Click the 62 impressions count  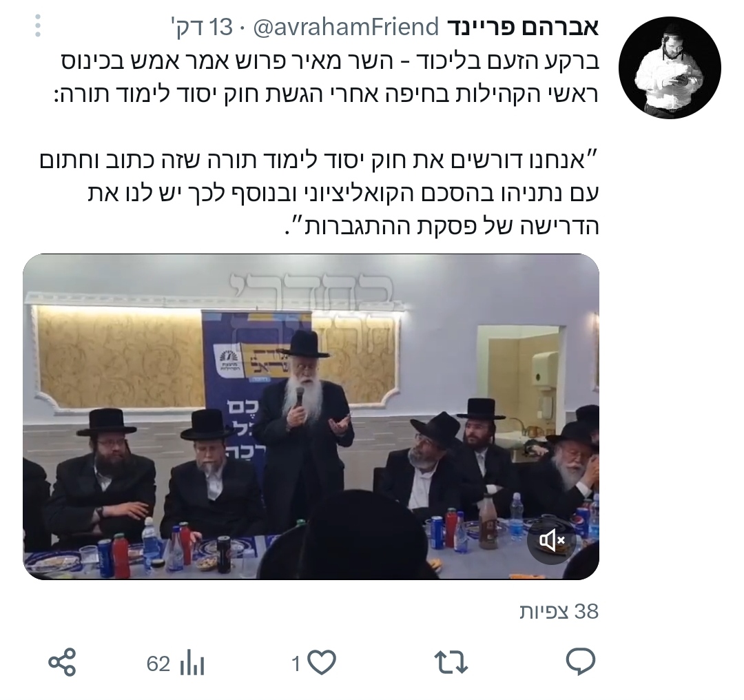click(158, 664)
